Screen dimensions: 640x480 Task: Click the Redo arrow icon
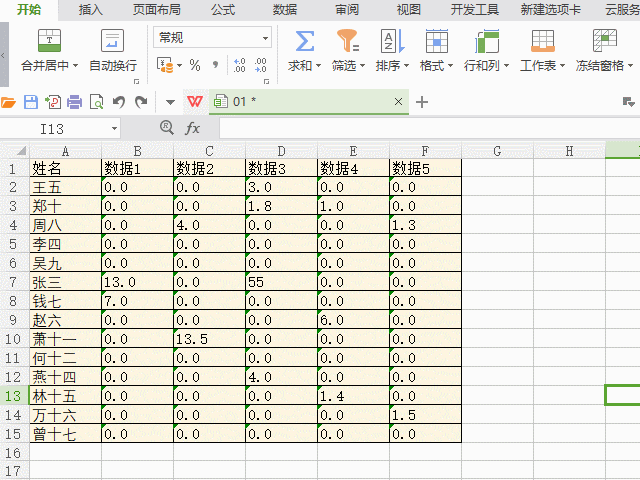[141, 102]
